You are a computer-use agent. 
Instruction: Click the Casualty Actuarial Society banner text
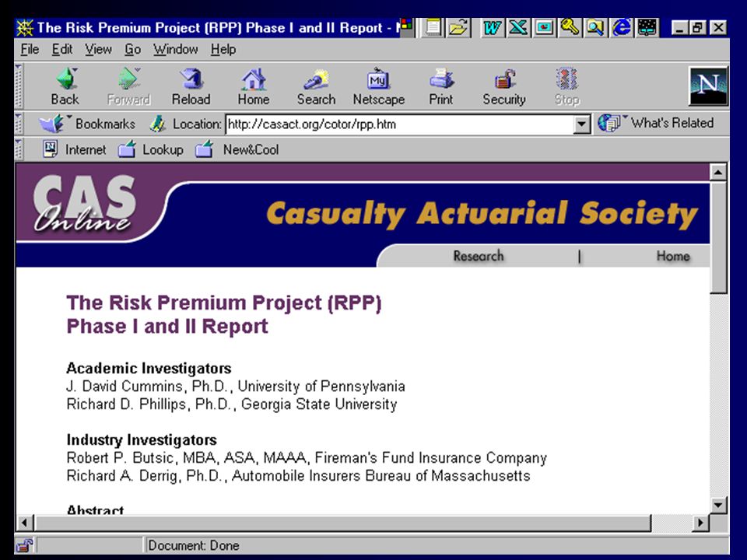(482, 214)
